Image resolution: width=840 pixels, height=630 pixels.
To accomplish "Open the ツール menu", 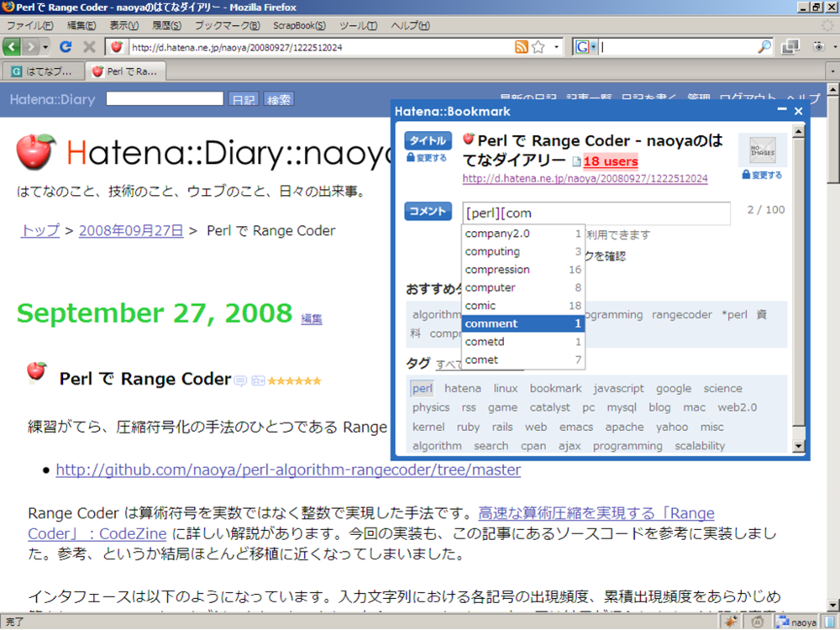I will pyautogui.click(x=358, y=26).
